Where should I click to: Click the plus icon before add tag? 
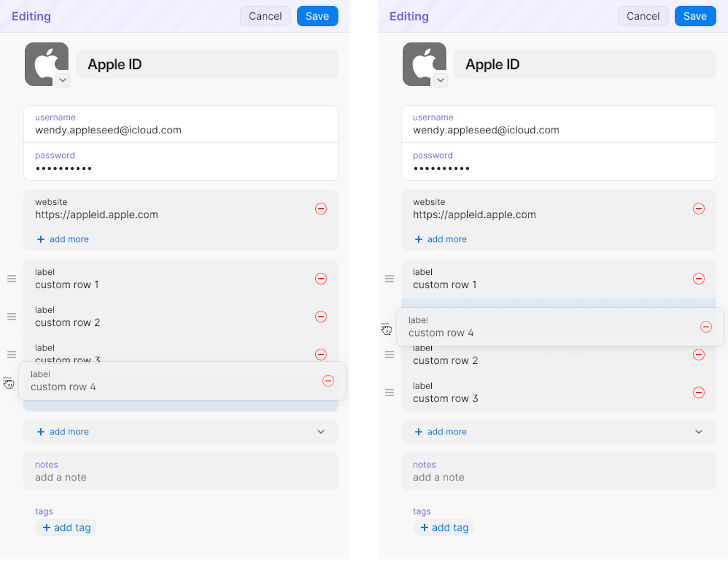pyautogui.click(x=48, y=527)
